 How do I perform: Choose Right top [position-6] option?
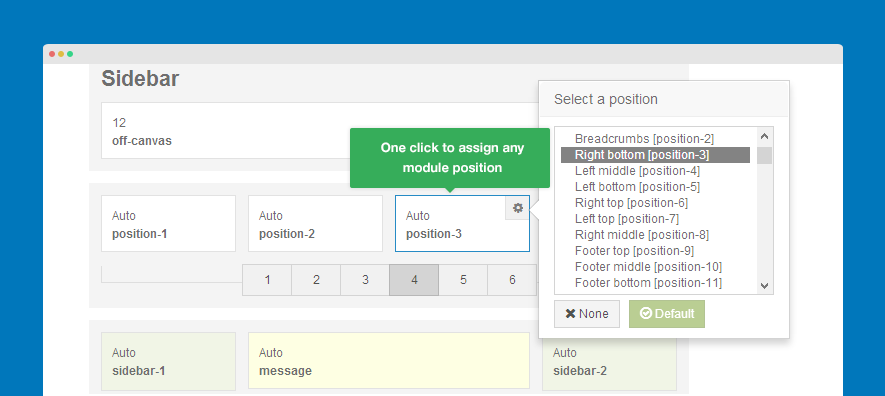tap(631, 203)
